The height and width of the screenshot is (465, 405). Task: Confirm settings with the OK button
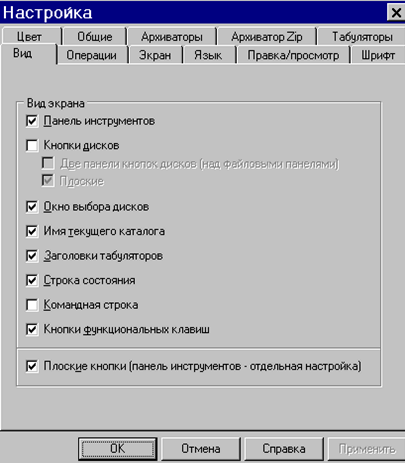(118, 449)
